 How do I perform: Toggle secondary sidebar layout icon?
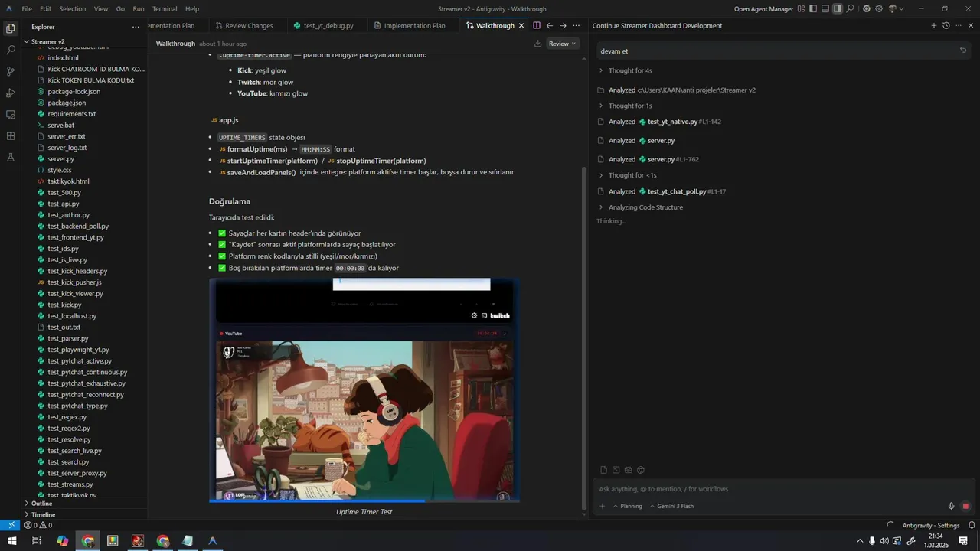tap(838, 8)
